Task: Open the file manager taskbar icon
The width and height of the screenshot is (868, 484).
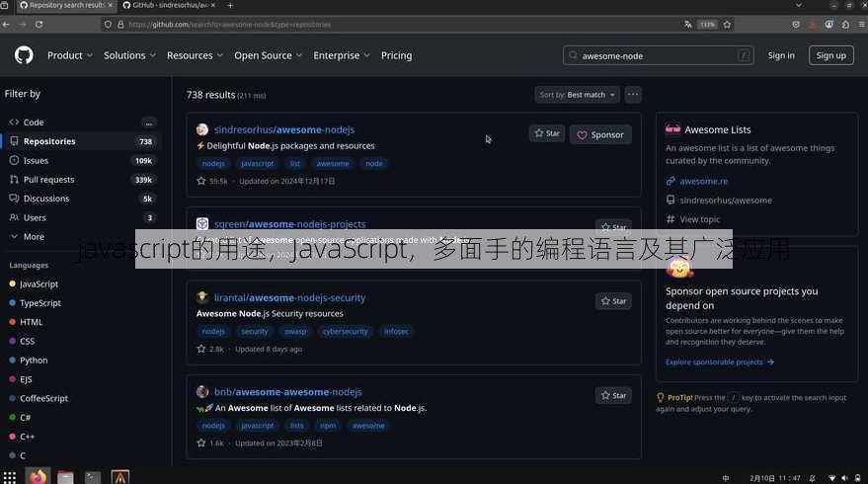Action: click(65, 477)
